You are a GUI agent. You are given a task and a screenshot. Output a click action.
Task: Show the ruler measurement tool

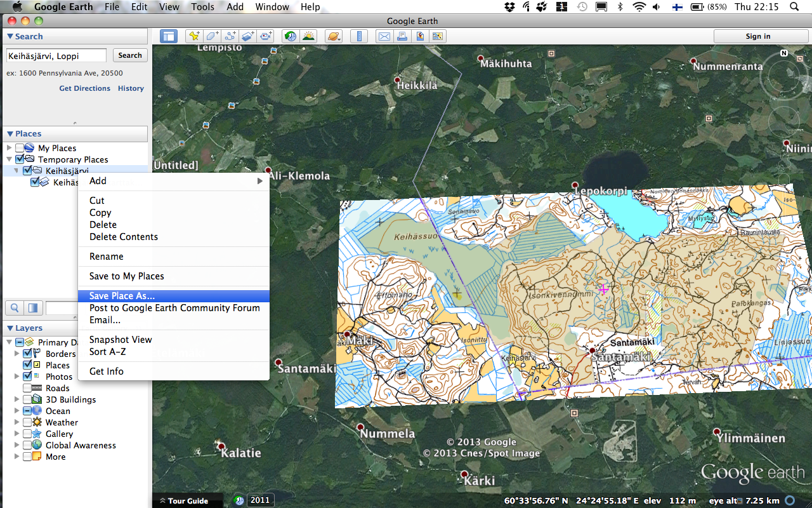point(359,36)
